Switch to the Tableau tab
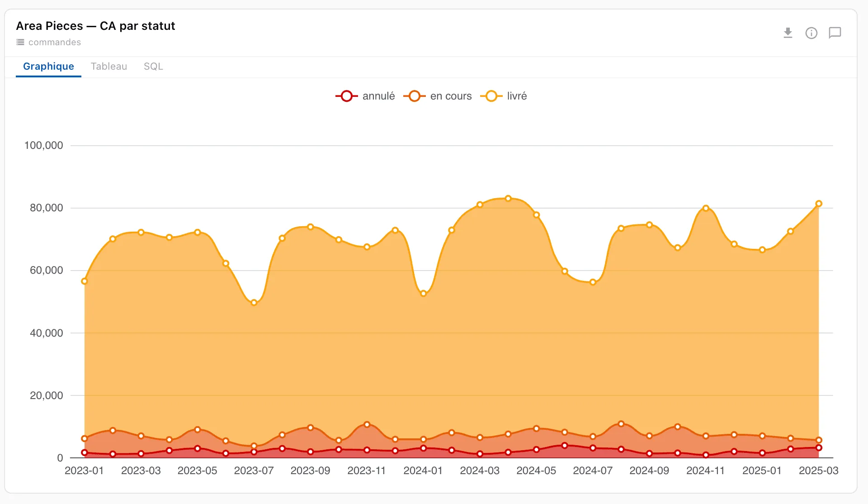868x504 pixels. coord(109,67)
